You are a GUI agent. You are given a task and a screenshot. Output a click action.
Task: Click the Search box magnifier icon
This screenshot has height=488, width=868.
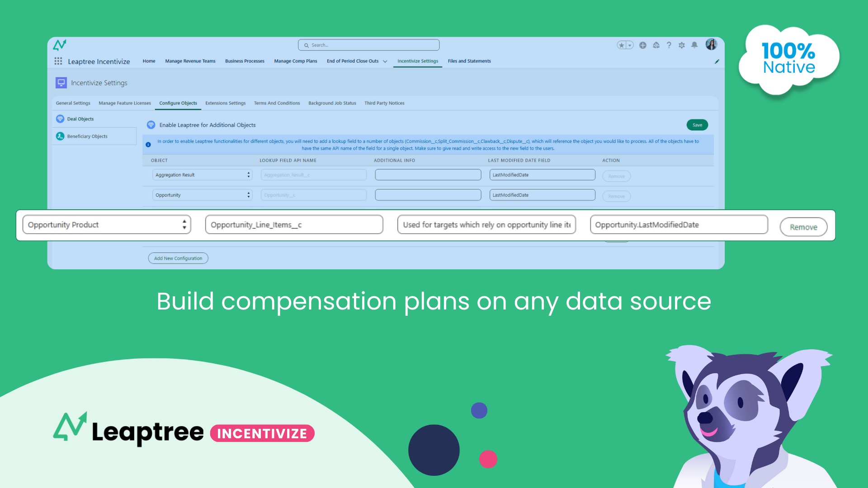pos(307,45)
